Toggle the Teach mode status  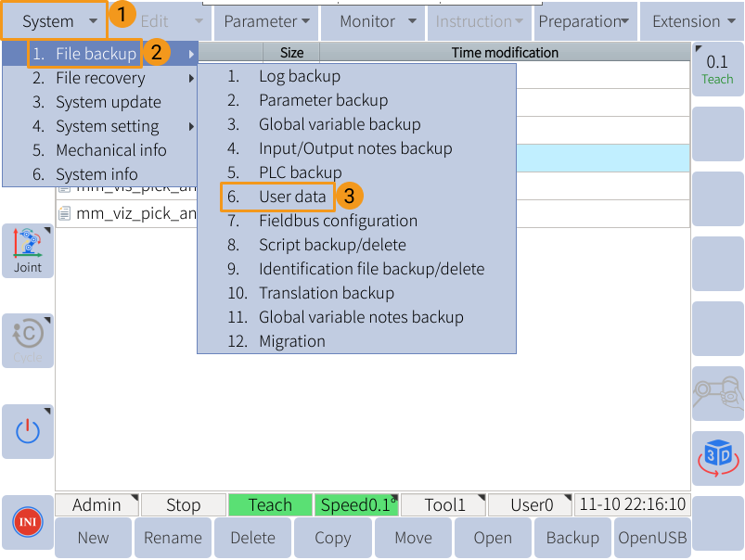point(270,505)
